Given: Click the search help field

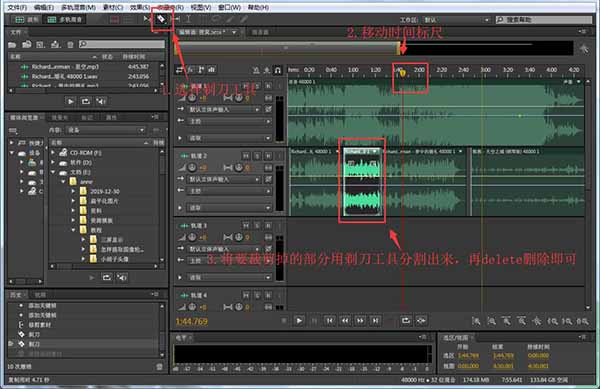Looking at the screenshot, I should pos(544,20).
